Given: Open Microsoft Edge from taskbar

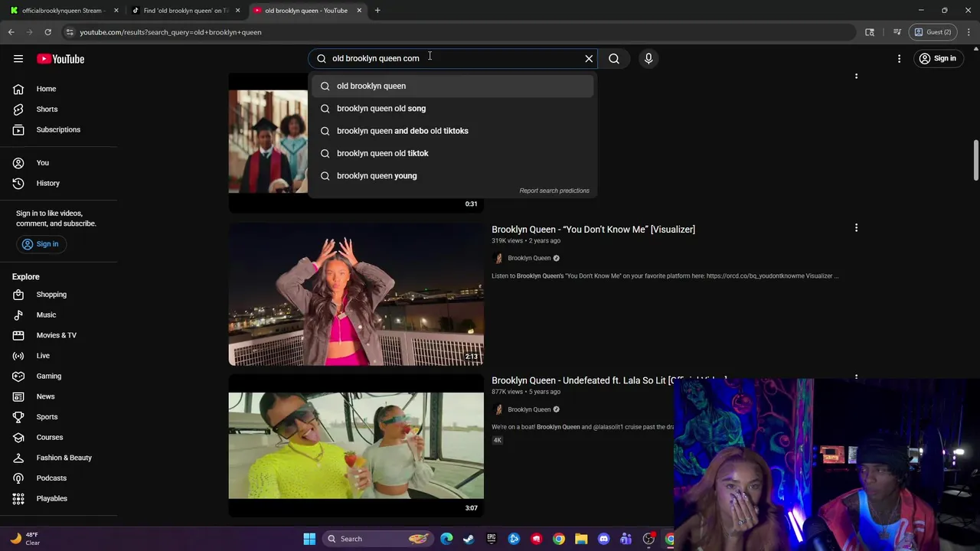Looking at the screenshot, I should [446, 539].
